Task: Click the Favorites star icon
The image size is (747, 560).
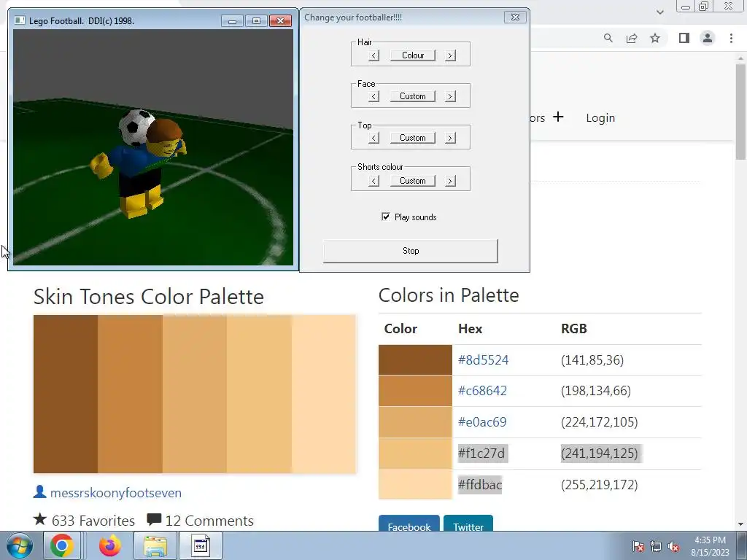Action: [40, 519]
